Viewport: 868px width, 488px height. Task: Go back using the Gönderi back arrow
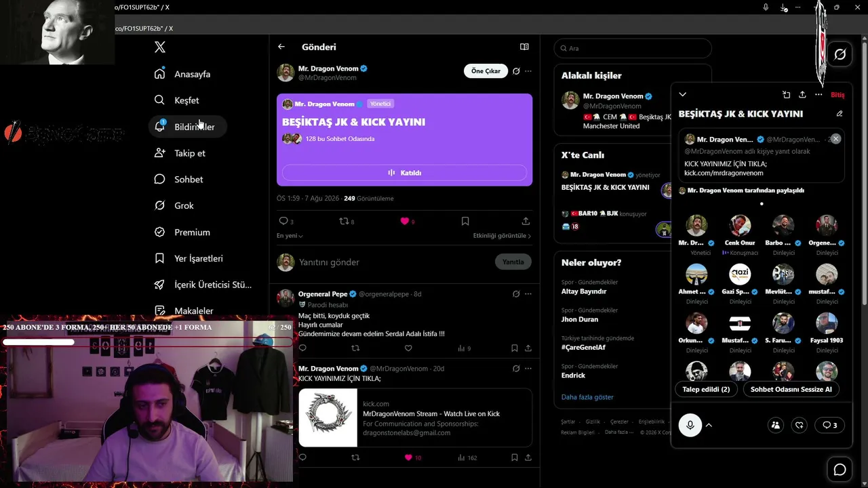coord(281,47)
